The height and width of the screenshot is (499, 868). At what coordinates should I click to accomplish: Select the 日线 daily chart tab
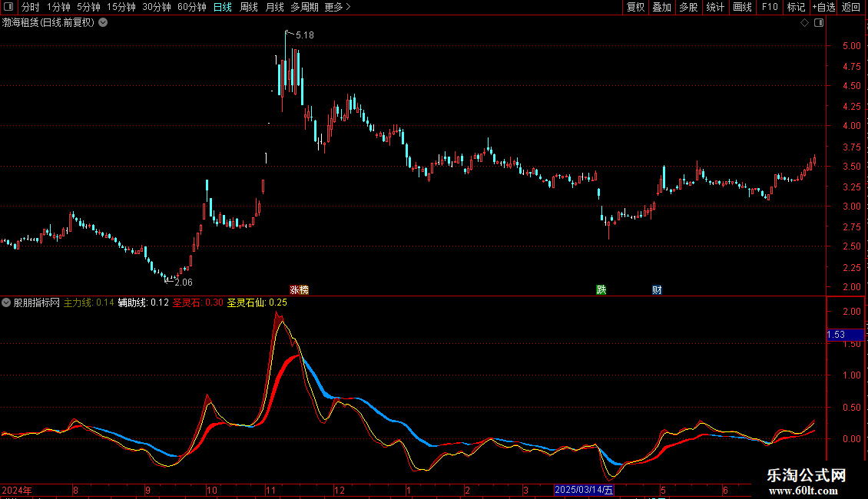(223, 7)
